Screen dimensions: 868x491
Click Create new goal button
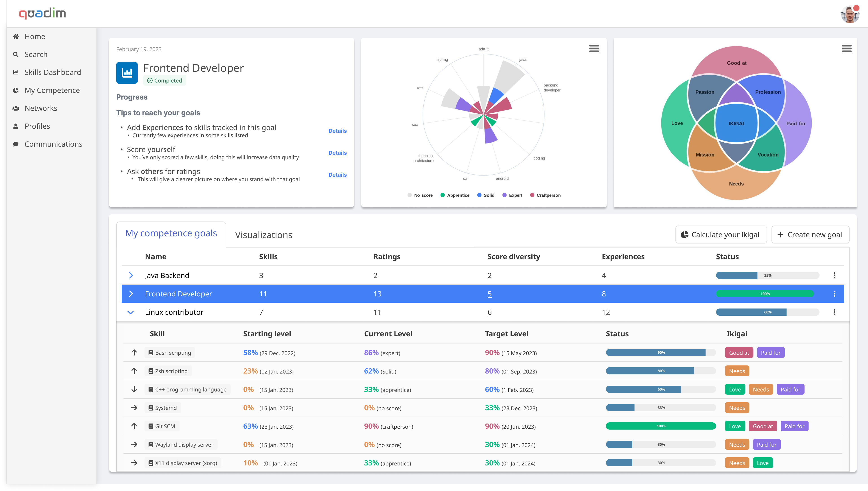pos(810,235)
